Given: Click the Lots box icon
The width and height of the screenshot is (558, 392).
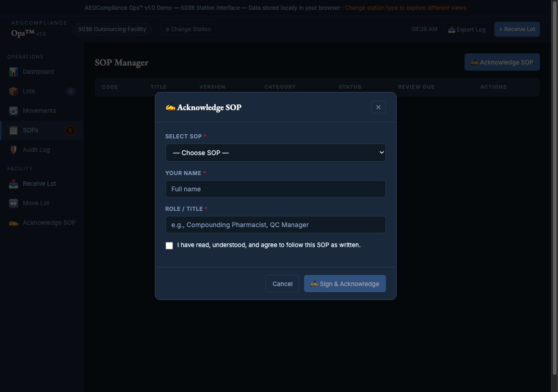Looking at the screenshot, I should pyautogui.click(x=13, y=91).
